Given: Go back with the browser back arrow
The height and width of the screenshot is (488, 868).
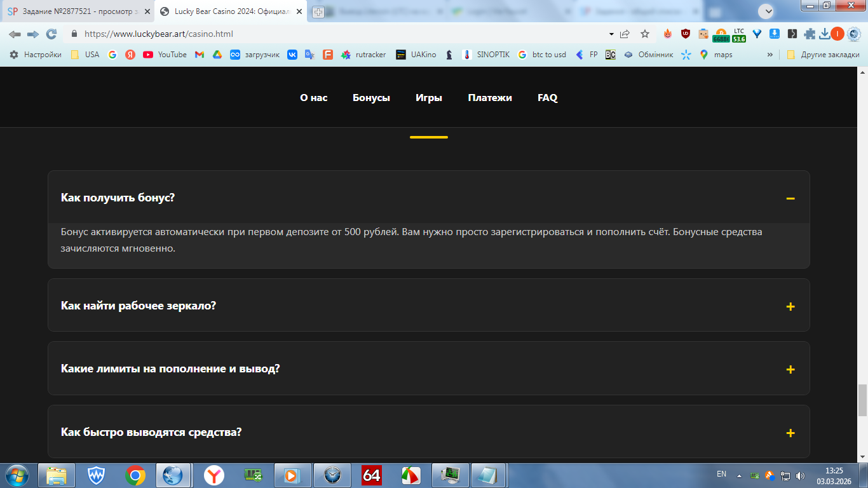Looking at the screenshot, I should click(15, 34).
